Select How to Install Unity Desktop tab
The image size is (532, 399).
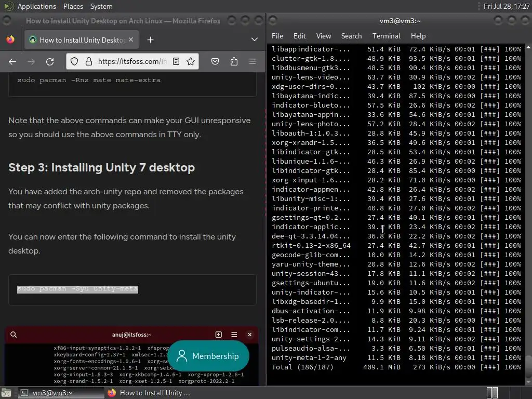[81, 39]
